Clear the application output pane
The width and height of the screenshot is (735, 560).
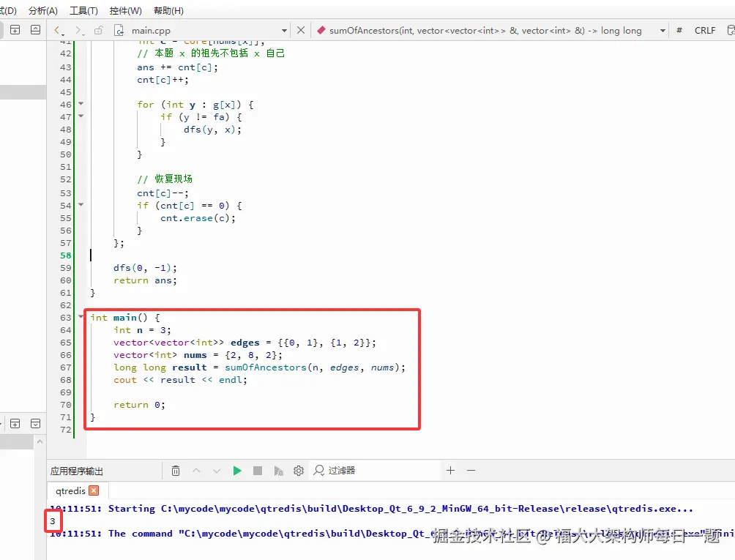tap(175, 471)
